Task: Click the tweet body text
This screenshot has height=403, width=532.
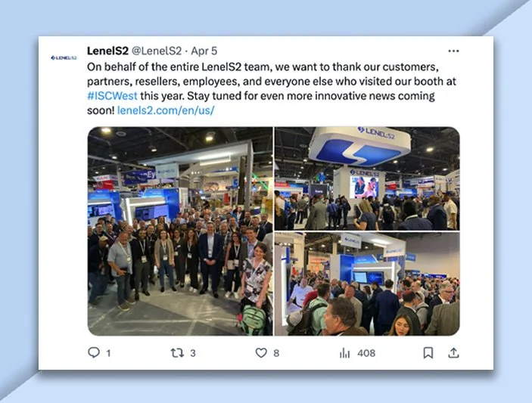Action: (x=272, y=88)
